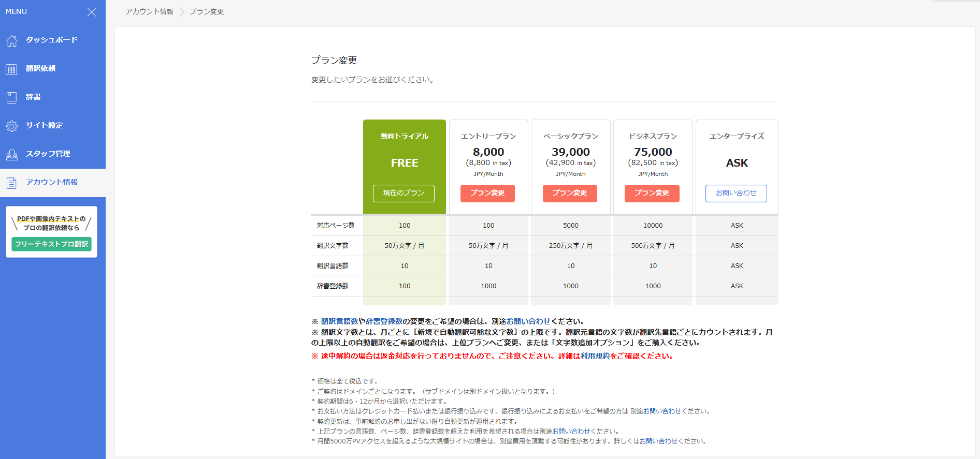Click ベーシックプラン heading

click(571, 136)
